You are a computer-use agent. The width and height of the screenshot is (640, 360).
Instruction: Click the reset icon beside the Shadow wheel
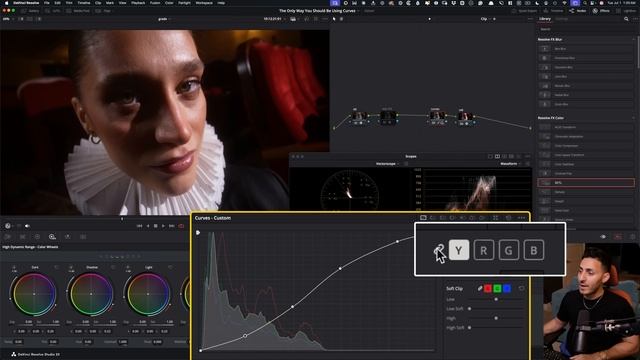pyautogui.click(x=113, y=267)
